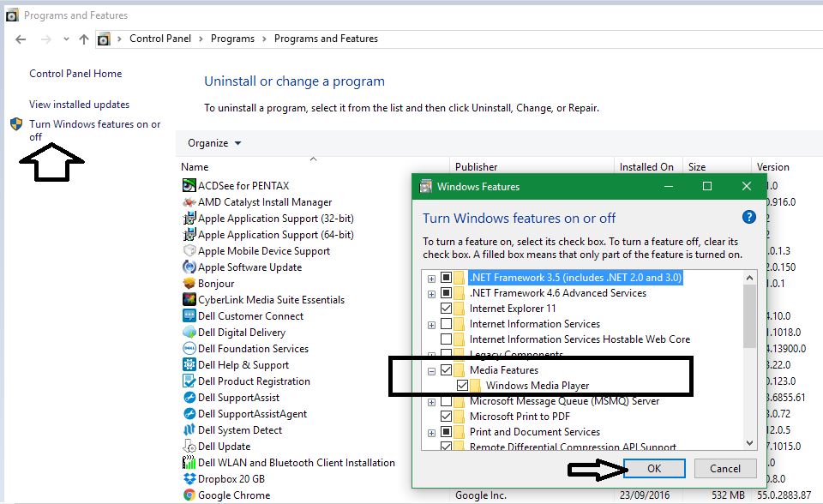This screenshot has width=823, height=504.
Task: Click the Dell Digital Delivery icon
Action: 189,333
